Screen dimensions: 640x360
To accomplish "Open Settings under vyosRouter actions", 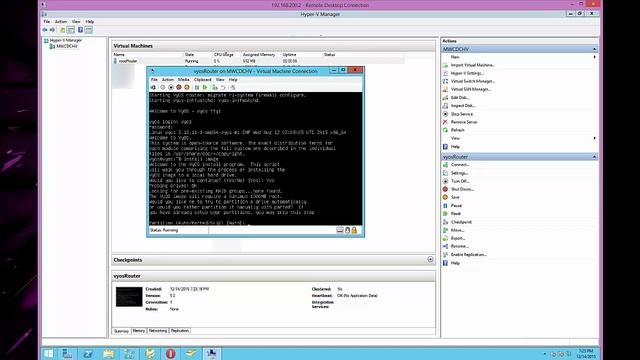I will click(460, 173).
